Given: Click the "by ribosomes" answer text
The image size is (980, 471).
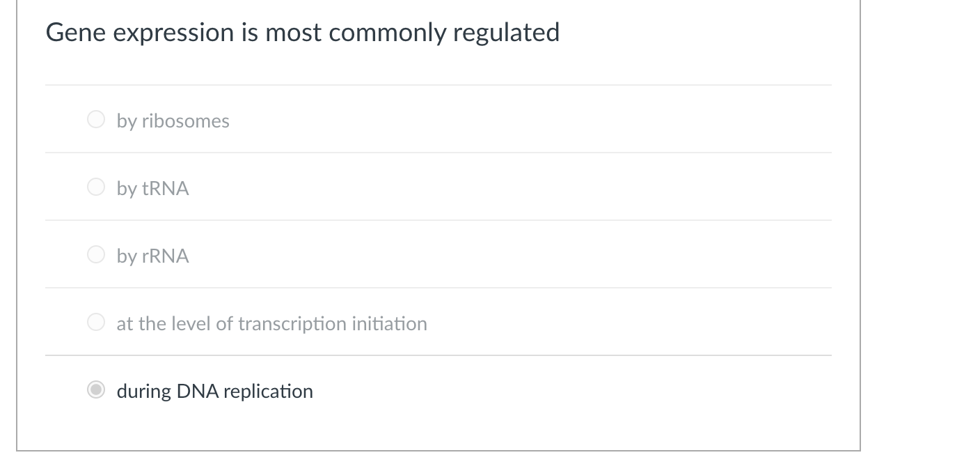Looking at the screenshot, I should (173, 121).
